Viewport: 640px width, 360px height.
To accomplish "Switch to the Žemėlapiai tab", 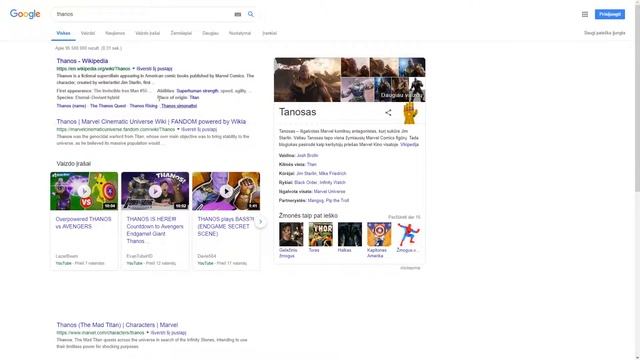I will pos(181,33).
